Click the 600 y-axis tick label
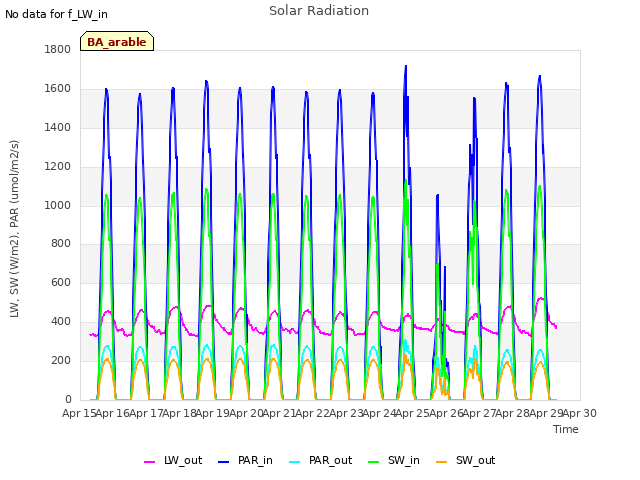Image resolution: width=640 pixels, height=480 pixels. coord(61,282)
